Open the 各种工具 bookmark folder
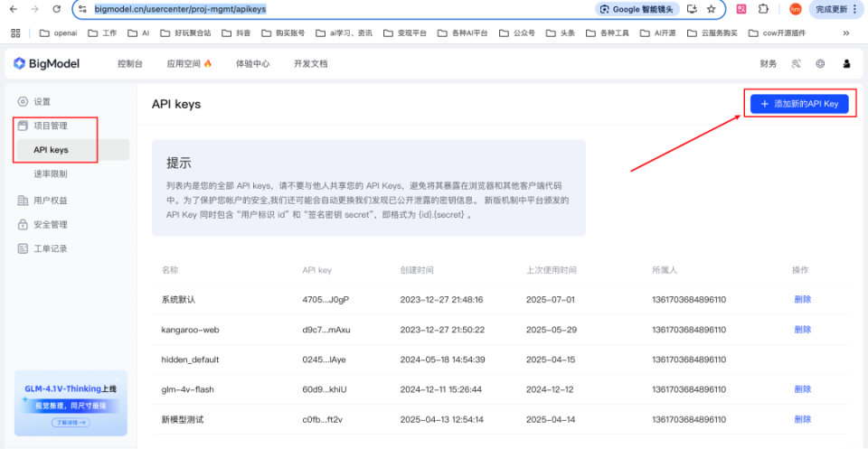 pos(608,33)
